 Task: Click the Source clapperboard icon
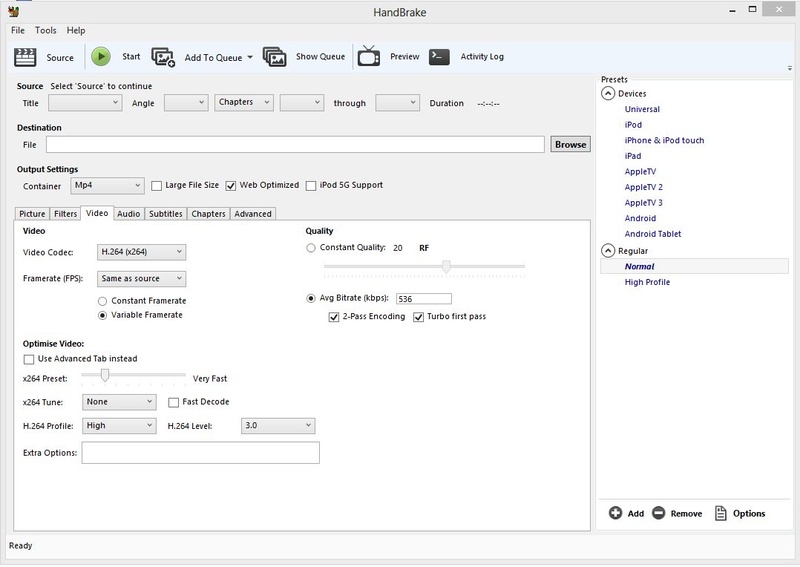pyautogui.click(x=26, y=57)
